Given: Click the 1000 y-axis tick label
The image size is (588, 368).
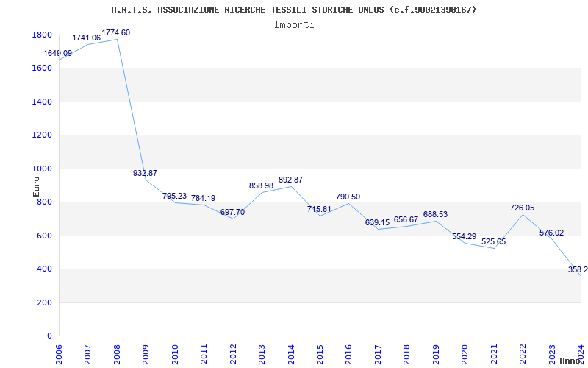Looking at the screenshot, I should click(x=42, y=169).
